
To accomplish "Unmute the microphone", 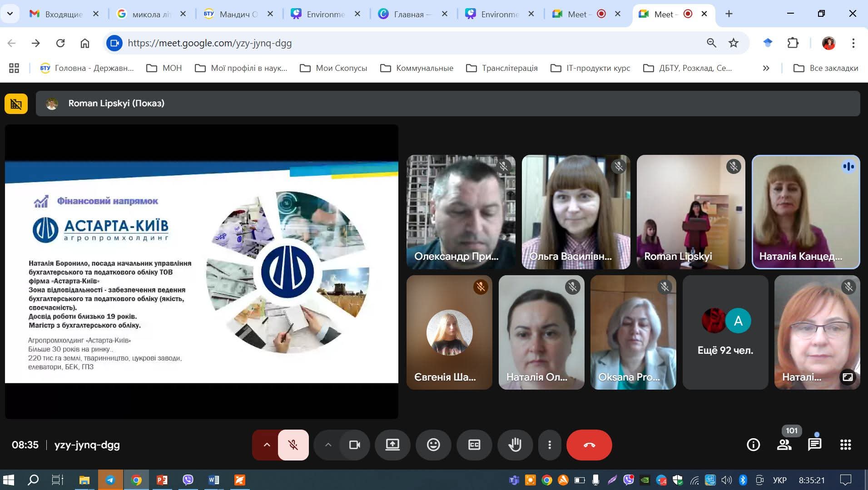I will (x=293, y=445).
